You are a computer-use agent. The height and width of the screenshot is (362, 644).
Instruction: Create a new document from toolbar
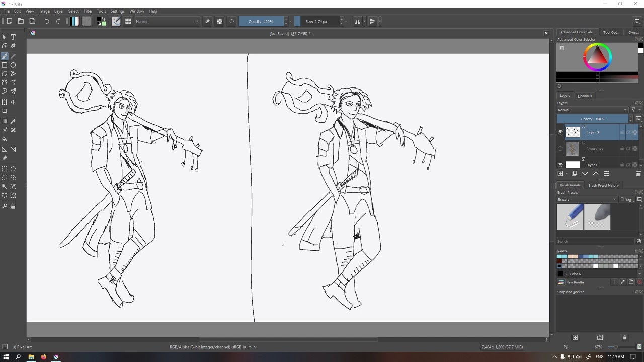tap(9, 21)
